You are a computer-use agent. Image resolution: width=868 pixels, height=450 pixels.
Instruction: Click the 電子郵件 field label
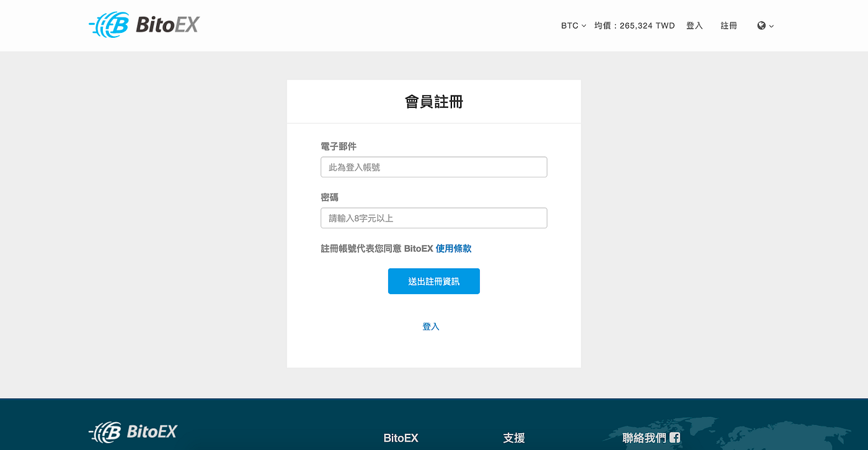(339, 146)
